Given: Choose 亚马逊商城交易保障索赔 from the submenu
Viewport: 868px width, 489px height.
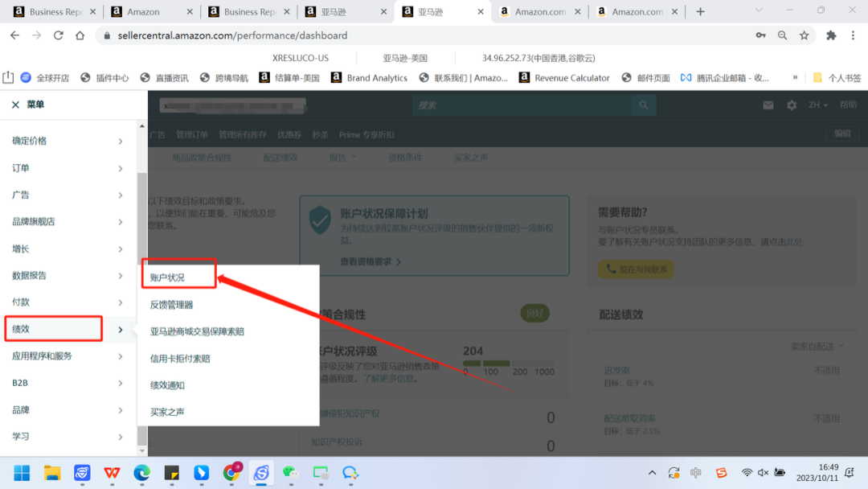Looking at the screenshot, I should point(197,331).
